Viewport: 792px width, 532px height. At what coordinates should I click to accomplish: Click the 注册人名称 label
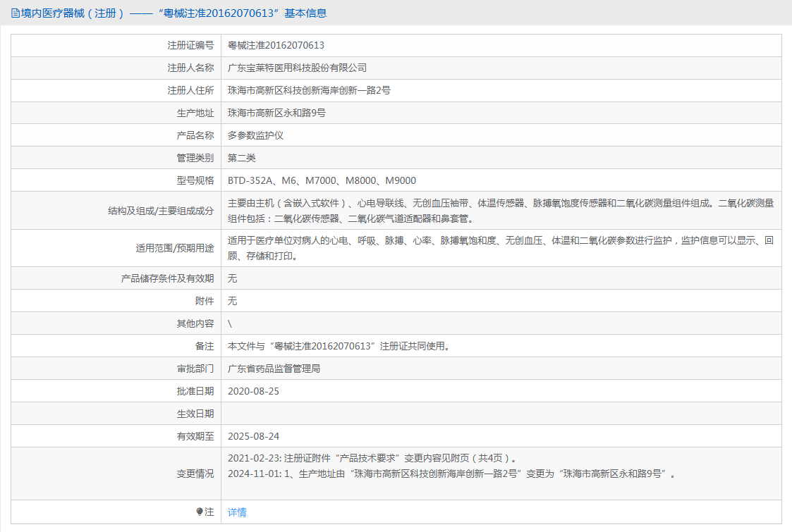tap(191, 68)
